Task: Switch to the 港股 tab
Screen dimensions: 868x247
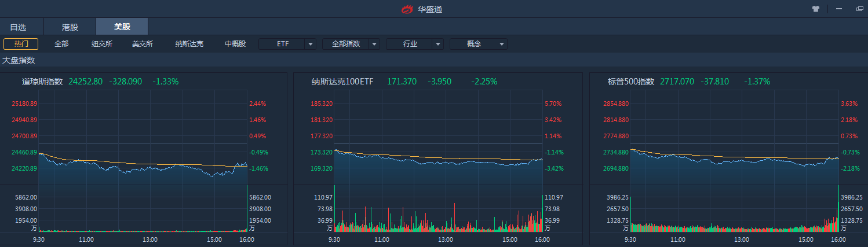Action: [x=70, y=27]
